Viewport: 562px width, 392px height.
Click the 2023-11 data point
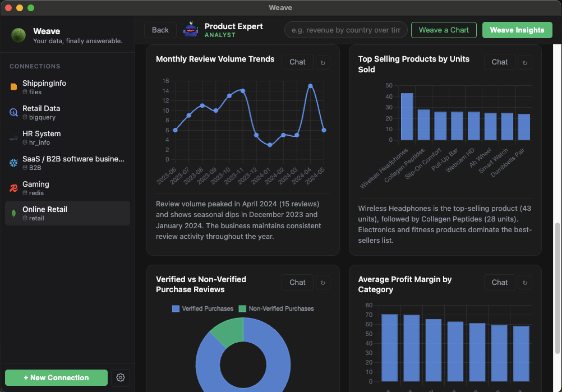pos(243,91)
